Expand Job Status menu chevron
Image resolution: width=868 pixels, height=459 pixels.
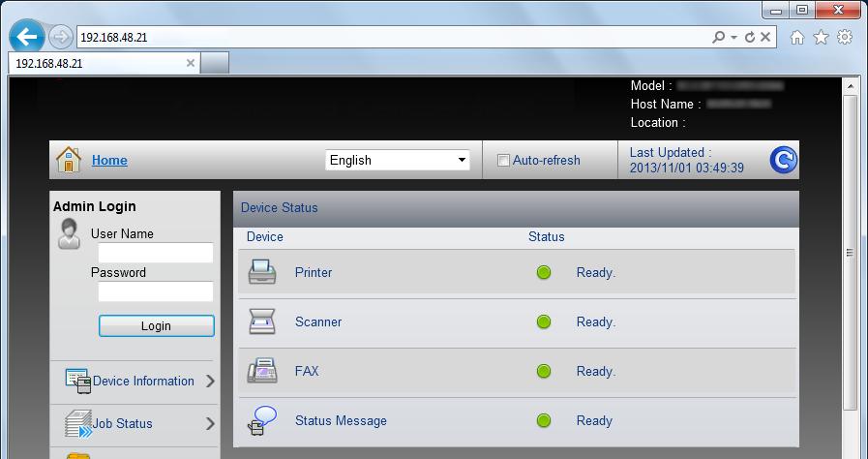pyautogui.click(x=210, y=423)
